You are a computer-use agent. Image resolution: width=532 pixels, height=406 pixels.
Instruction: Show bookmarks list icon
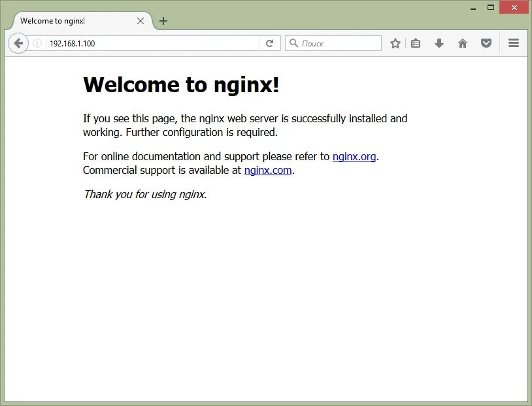pos(416,43)
